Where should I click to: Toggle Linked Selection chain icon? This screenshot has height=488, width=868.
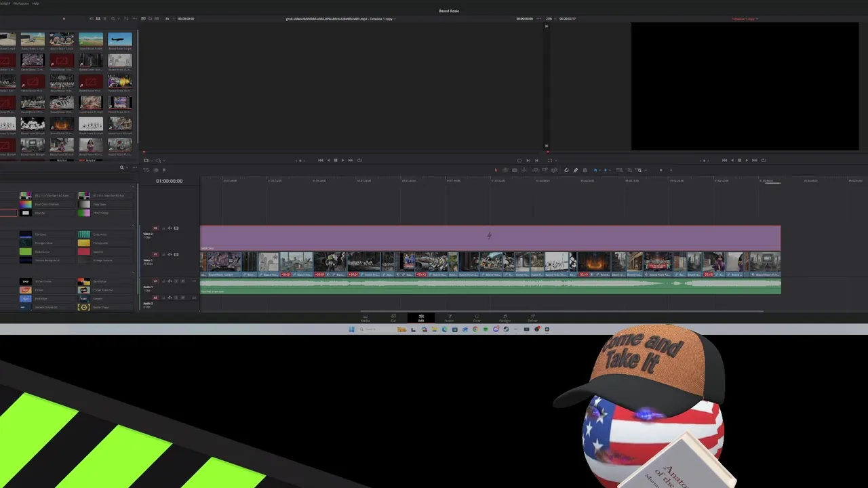(x=576, y=170)
